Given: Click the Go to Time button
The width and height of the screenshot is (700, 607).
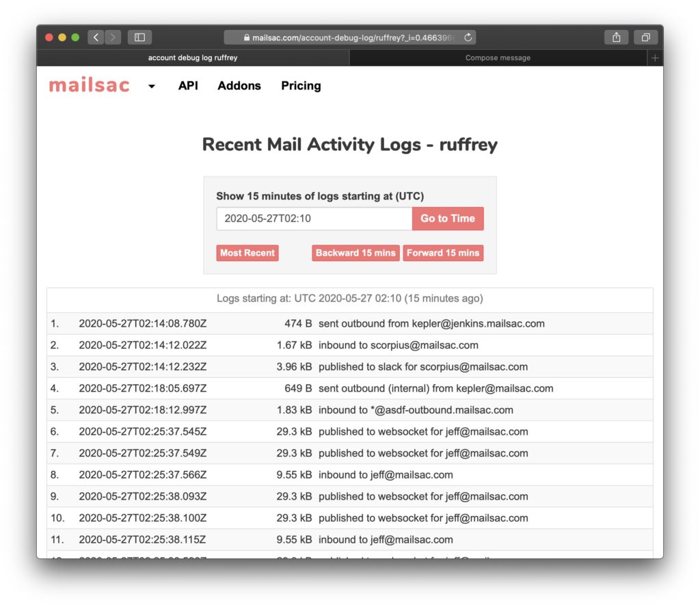Looking at the screenshot, I should pos(448,218).
